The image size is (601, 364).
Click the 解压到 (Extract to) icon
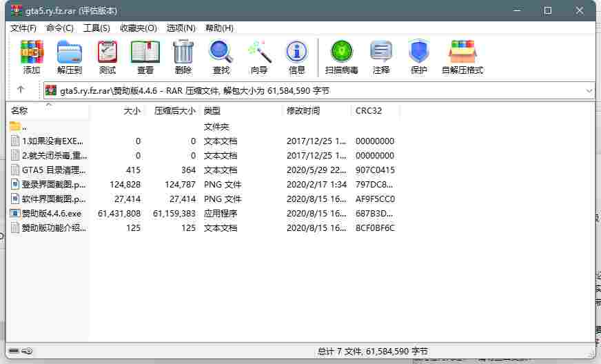pos(70,52)
